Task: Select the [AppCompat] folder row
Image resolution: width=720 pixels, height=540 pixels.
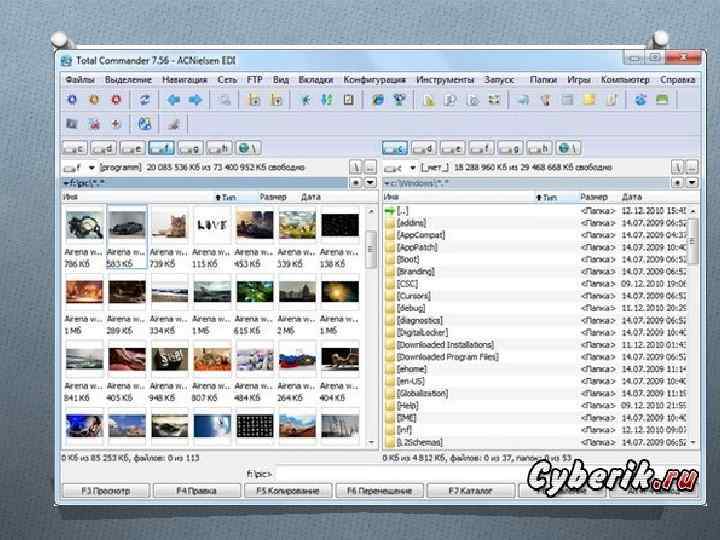Action: [x=535, y=235]
